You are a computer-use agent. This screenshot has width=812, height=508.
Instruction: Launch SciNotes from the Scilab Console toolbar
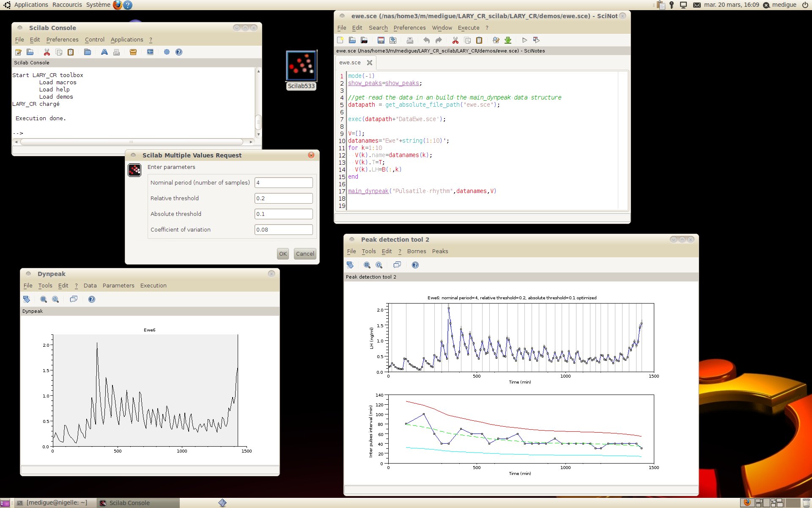pyautogui.click(x=18, y=52)
